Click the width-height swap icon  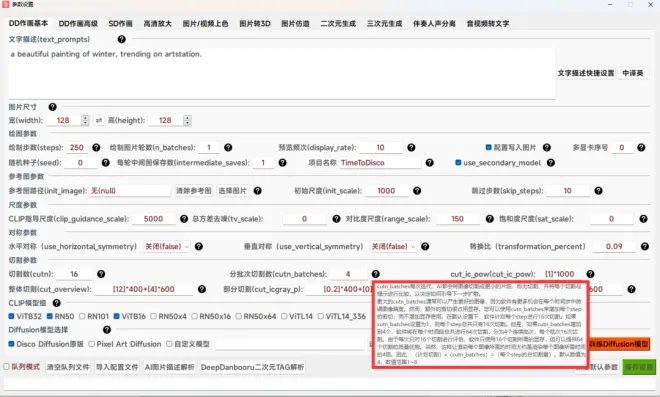coord(99,120)
